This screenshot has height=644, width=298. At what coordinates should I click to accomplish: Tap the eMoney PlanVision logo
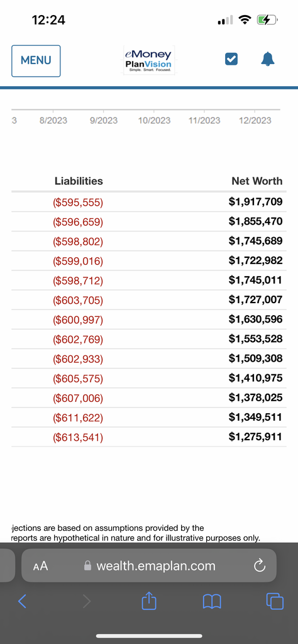[149, 60]
